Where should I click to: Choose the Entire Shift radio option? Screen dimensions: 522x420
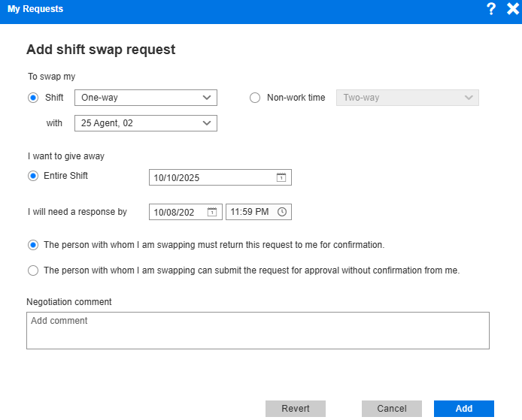[33, 176]
